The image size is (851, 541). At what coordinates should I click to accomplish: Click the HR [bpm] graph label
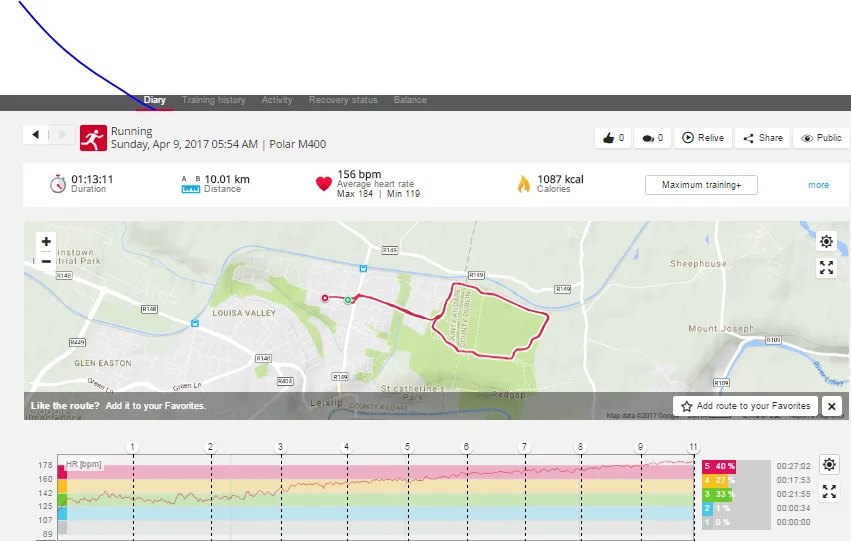(83, 464)
